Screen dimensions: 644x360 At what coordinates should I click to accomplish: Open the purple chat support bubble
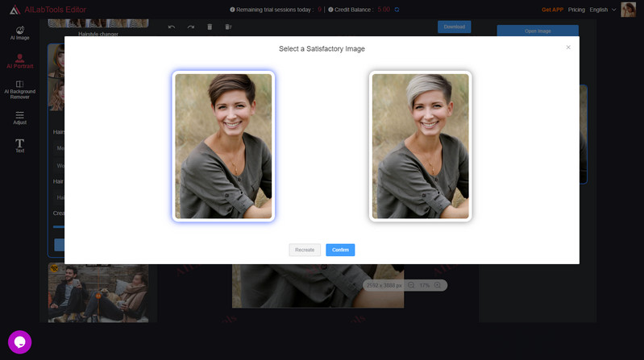coord(19,342)
